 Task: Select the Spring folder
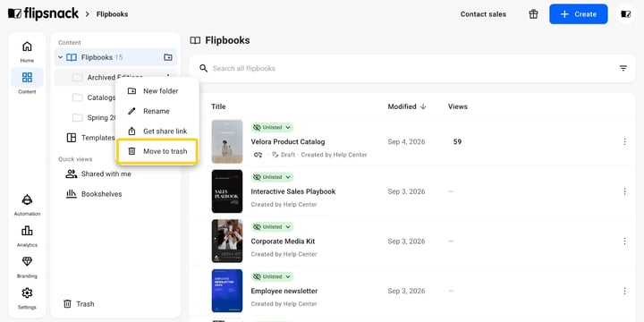tap(94, 118)
